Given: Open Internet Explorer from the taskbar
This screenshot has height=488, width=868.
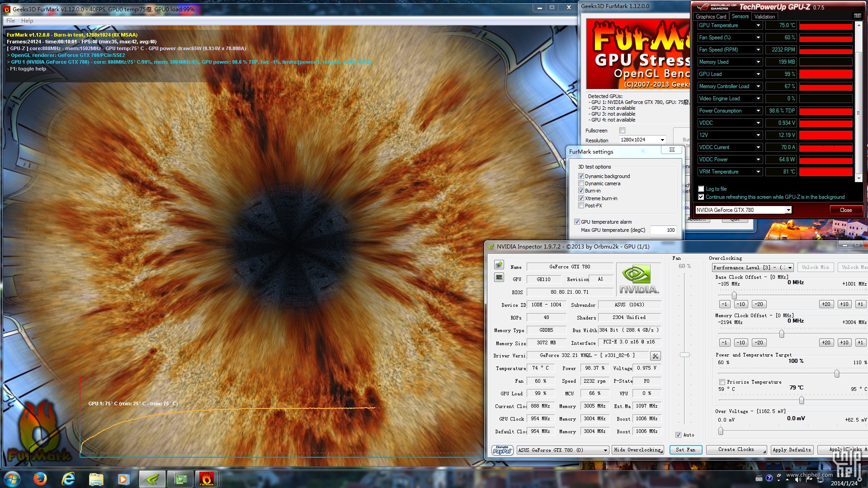Looking at the screenshot, I should 68,479.
